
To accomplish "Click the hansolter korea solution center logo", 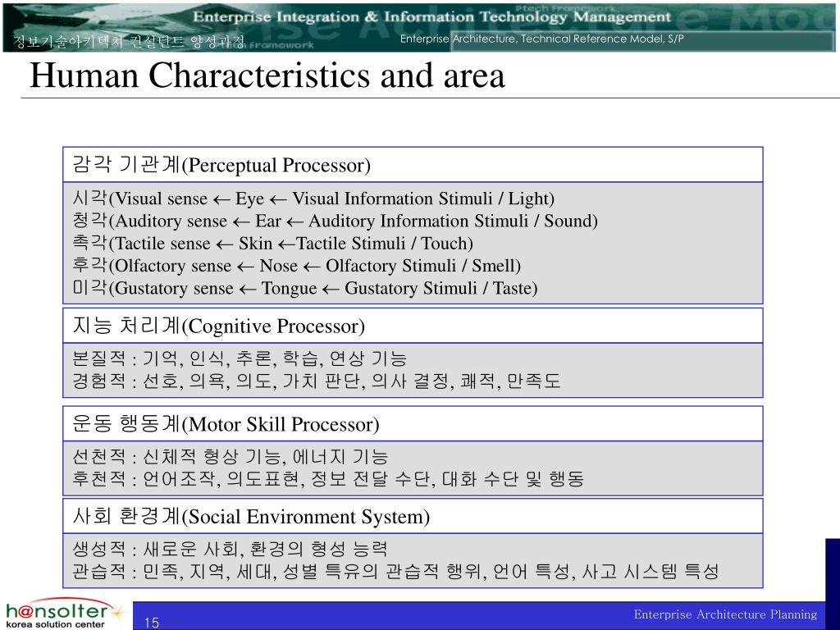I will (64, 614).
